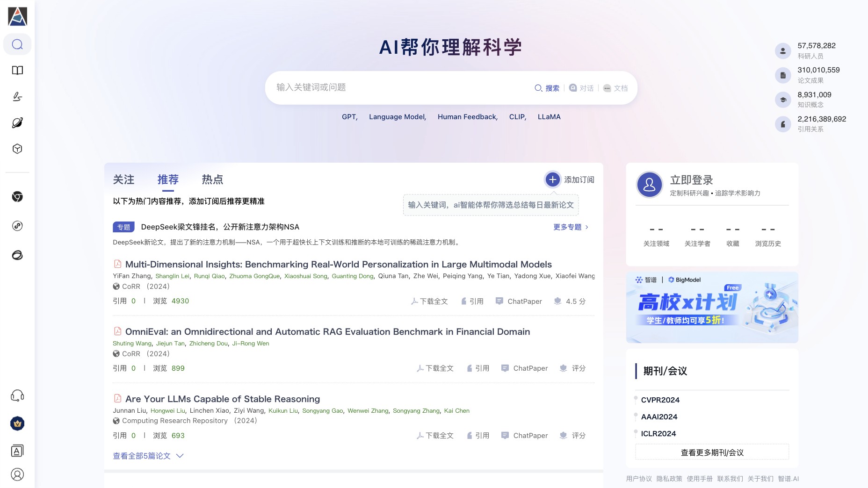Download full text of Multi-Dimensional Insights paper
The height and width of the screenshot is (488, 868).
(x=429, y=301)
